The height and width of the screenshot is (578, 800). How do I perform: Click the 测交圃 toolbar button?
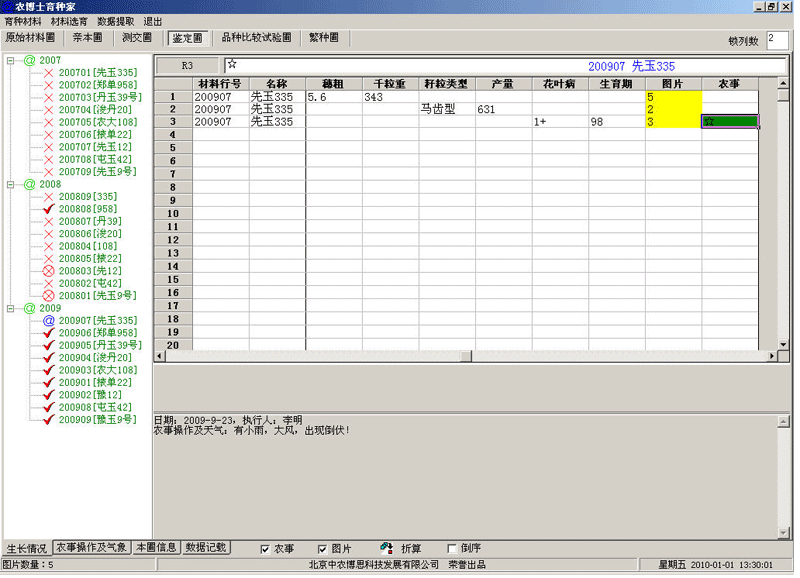point(137,38)
